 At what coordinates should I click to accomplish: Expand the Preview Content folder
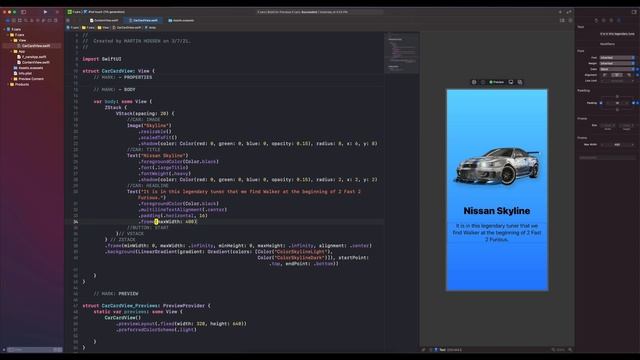[x=11, y=79]
